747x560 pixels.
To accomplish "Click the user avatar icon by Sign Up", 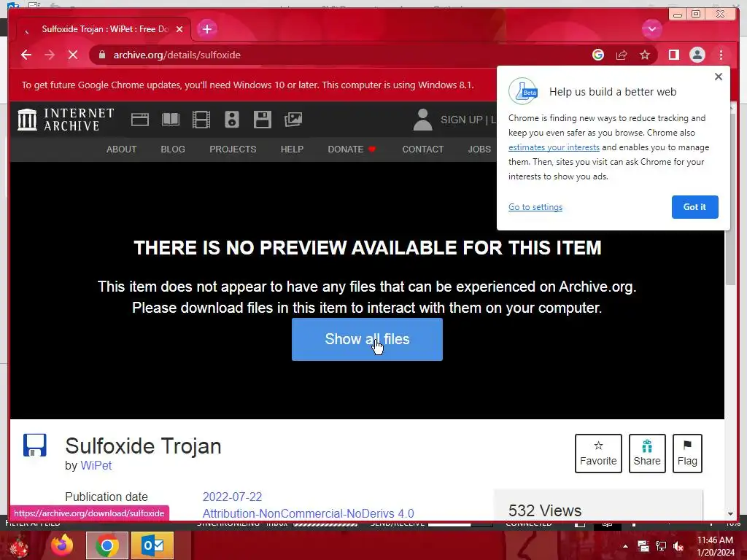I will pos(422,119).
